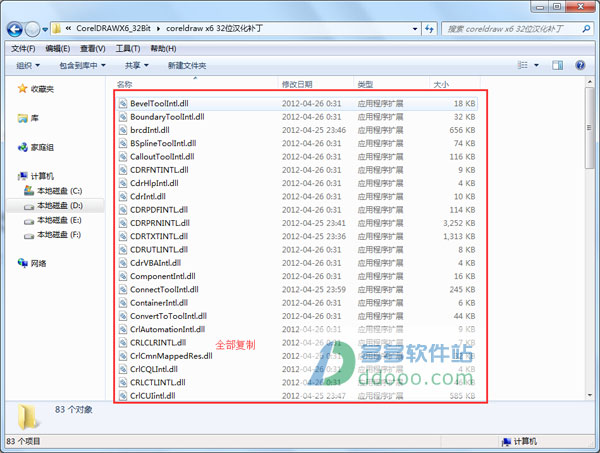Click the CrlCQLIntl.dll file icon

[123, 369]
